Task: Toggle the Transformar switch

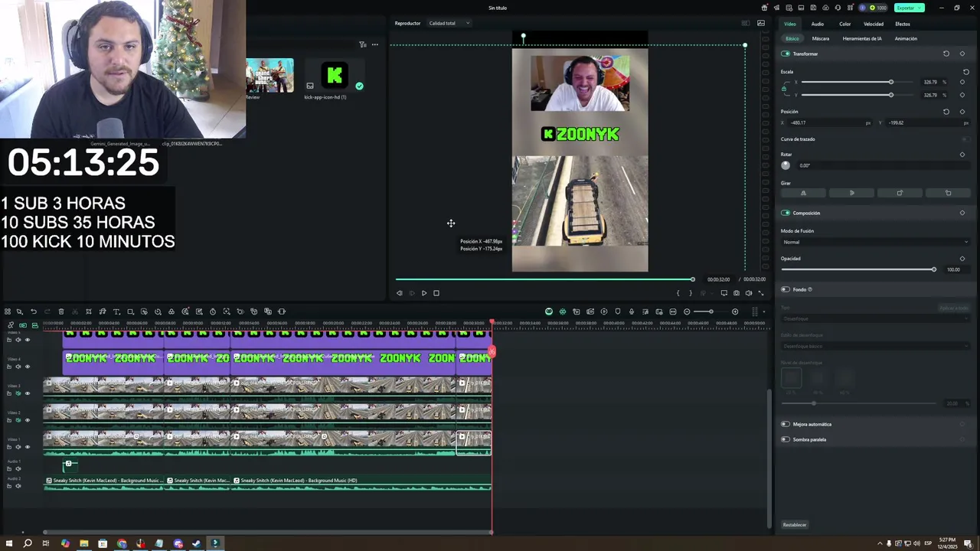Action: tap(786, 54)
